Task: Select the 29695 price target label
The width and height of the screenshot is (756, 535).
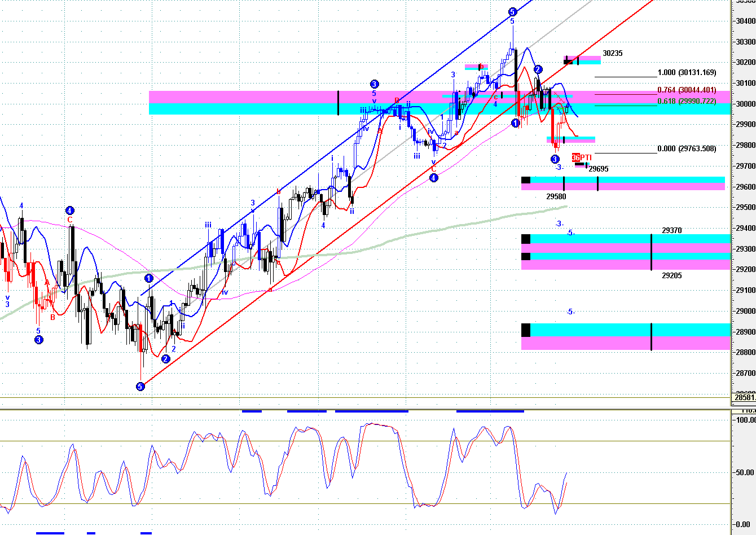Action: 599,169
